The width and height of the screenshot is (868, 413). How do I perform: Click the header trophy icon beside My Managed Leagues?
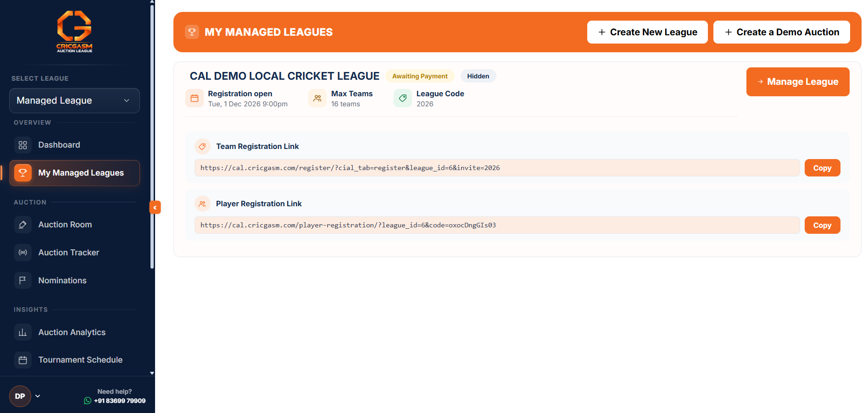192,32
